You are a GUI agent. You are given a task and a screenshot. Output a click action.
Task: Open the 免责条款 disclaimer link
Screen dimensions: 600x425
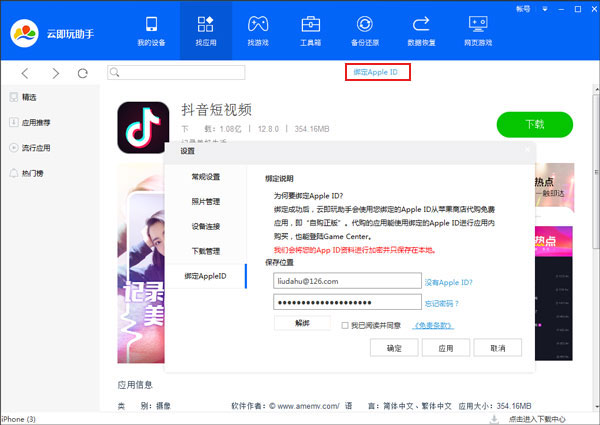(433, 325)
